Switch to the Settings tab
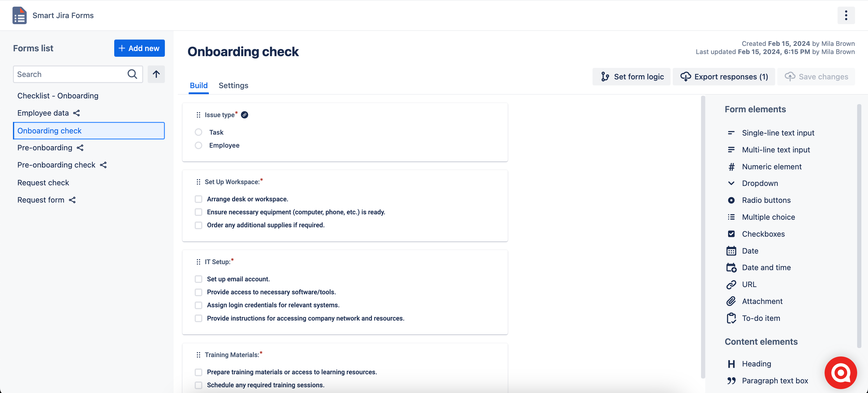868x393 pixels. tap(233, 86)
